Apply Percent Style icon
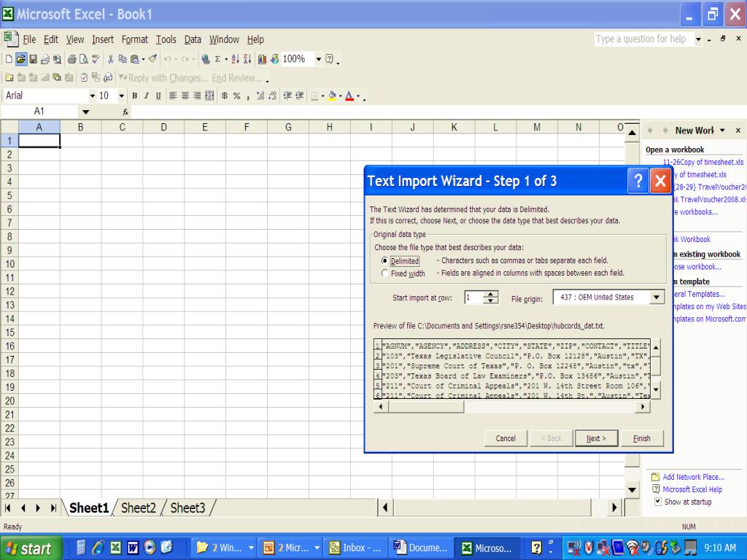This screenshot has height=560, width=747. tap(237, 96)
